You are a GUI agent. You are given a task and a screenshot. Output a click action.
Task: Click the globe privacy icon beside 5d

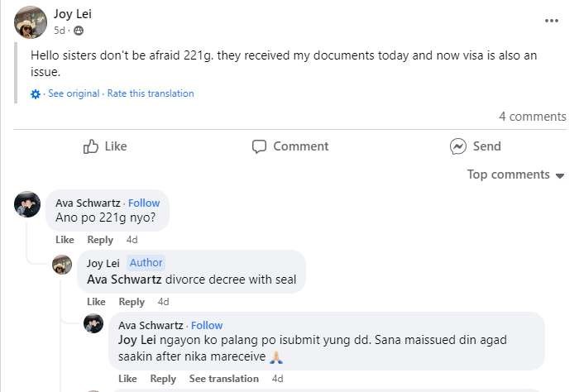tap(79, 31)
